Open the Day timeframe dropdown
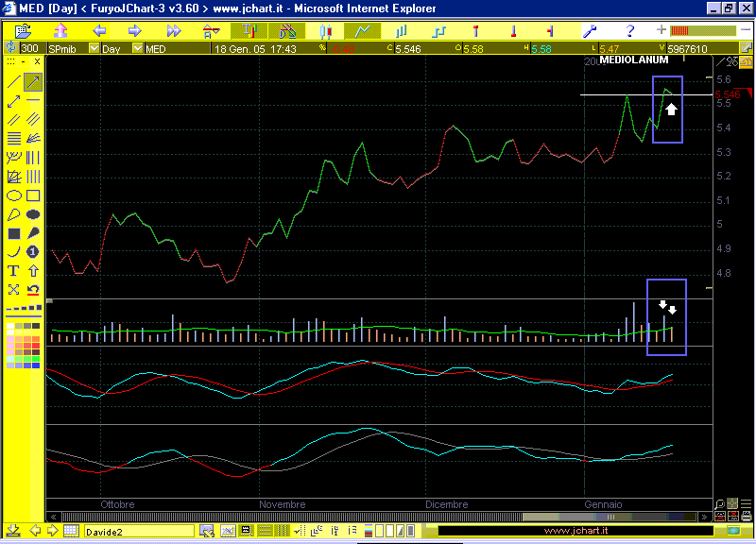Viewport: 756px width, 544px height. 138,48
